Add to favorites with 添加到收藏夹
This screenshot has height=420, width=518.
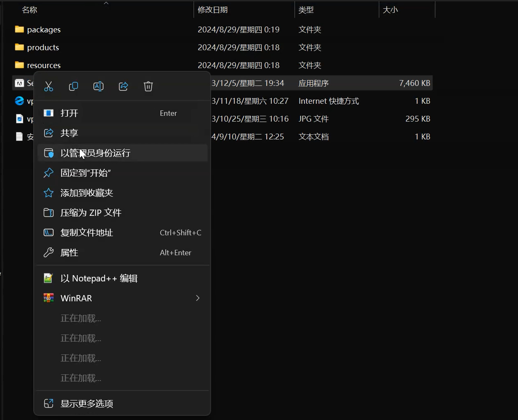point(87,193)
